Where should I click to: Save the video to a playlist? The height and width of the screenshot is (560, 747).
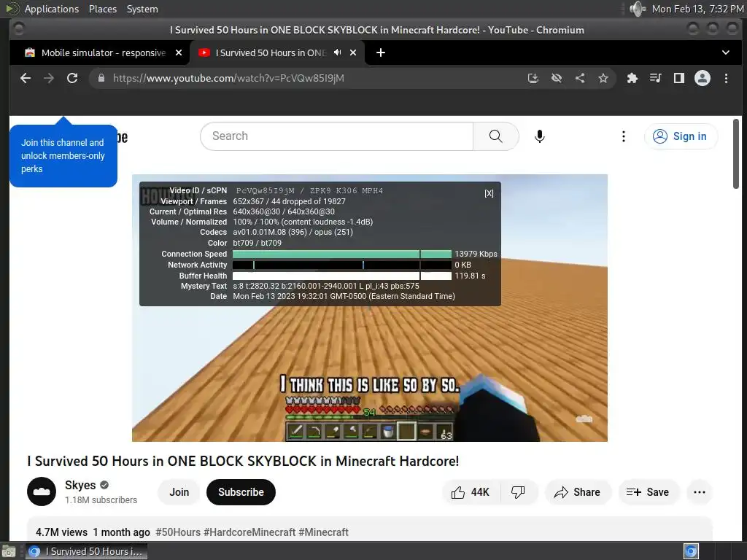[648, 492]
